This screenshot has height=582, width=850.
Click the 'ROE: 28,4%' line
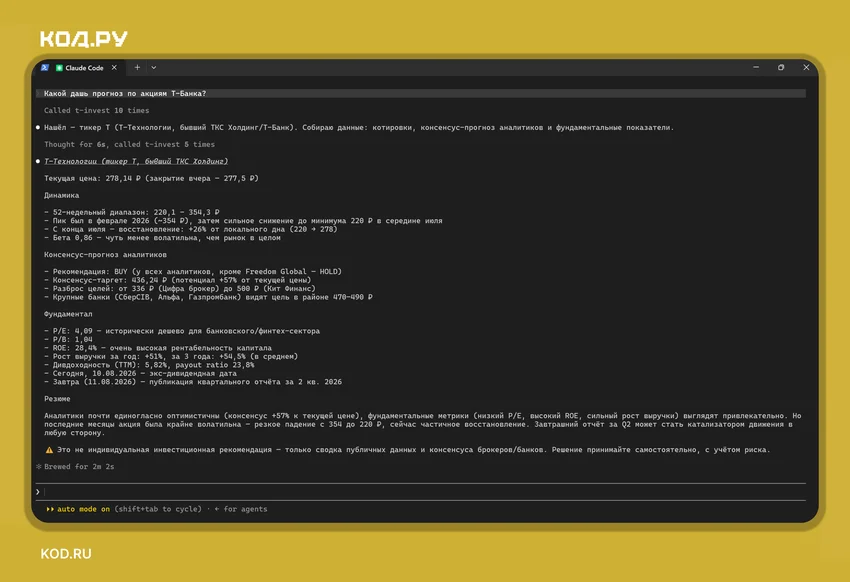158,348
